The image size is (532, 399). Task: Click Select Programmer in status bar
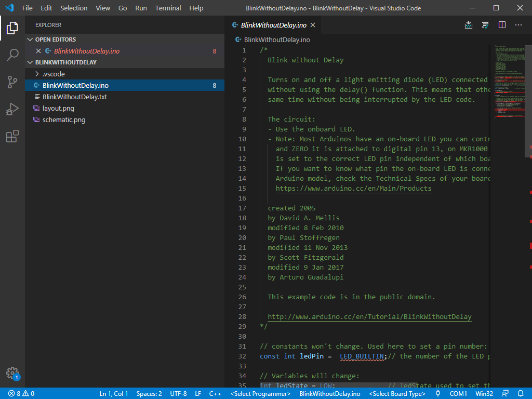click(x=260, y=394)
